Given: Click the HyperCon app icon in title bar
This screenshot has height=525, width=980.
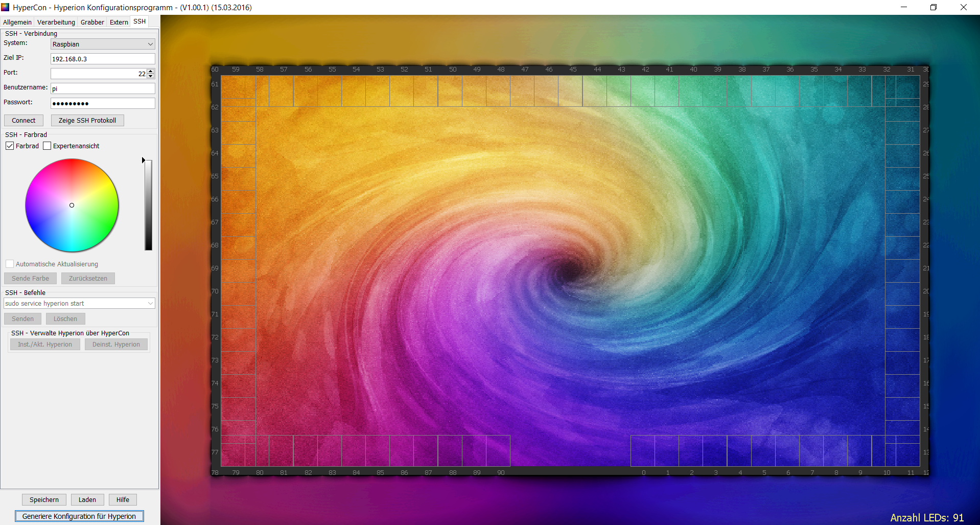Looking at the screenshot, I should (6, 7).
